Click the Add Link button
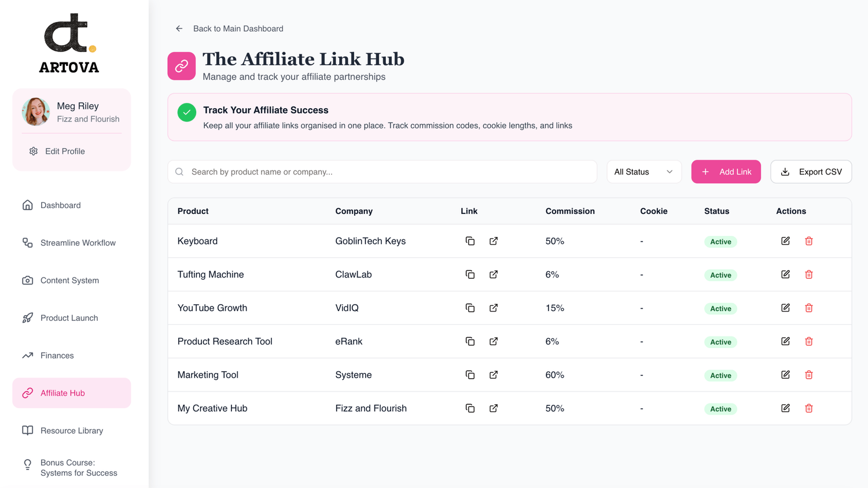This screenshot has width=868, height=488. click(726, 172)
